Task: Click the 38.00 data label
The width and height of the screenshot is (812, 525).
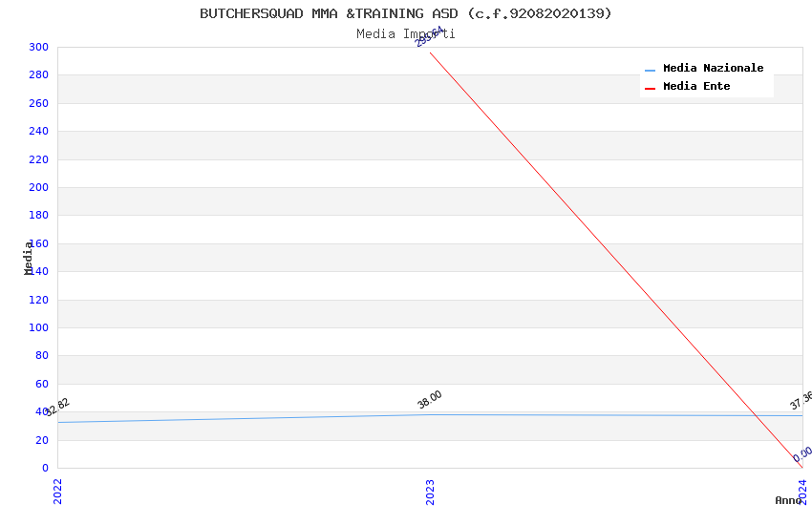Action: [430, 399]
